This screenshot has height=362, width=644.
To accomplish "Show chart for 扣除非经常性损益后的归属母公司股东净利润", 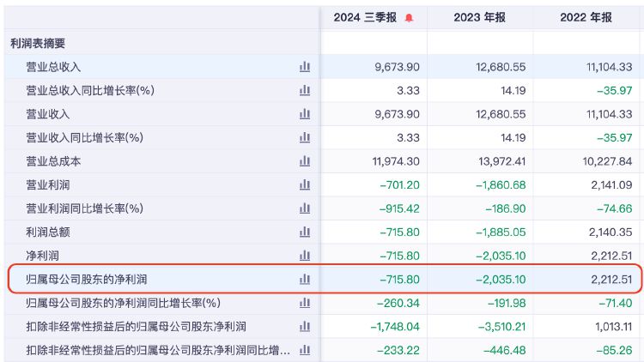I will (305, 326).
